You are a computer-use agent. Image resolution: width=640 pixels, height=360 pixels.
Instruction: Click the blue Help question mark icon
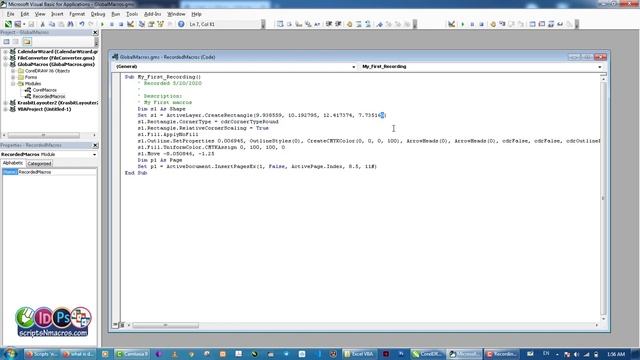click(181, 24)
